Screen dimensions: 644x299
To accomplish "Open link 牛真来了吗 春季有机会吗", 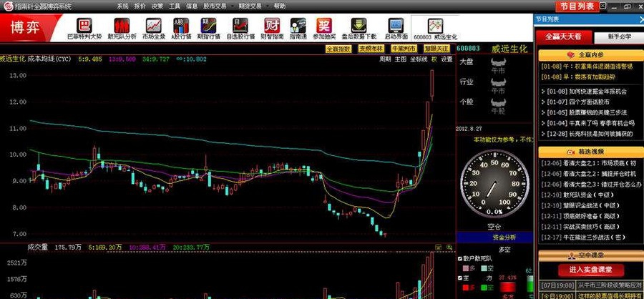I will pyautogui.click(x=602, y=123).
